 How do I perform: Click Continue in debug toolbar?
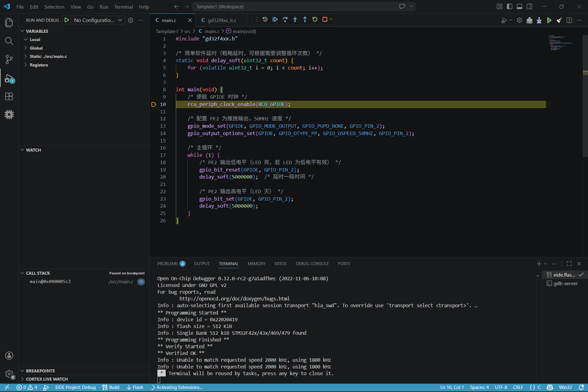point(275,19)
